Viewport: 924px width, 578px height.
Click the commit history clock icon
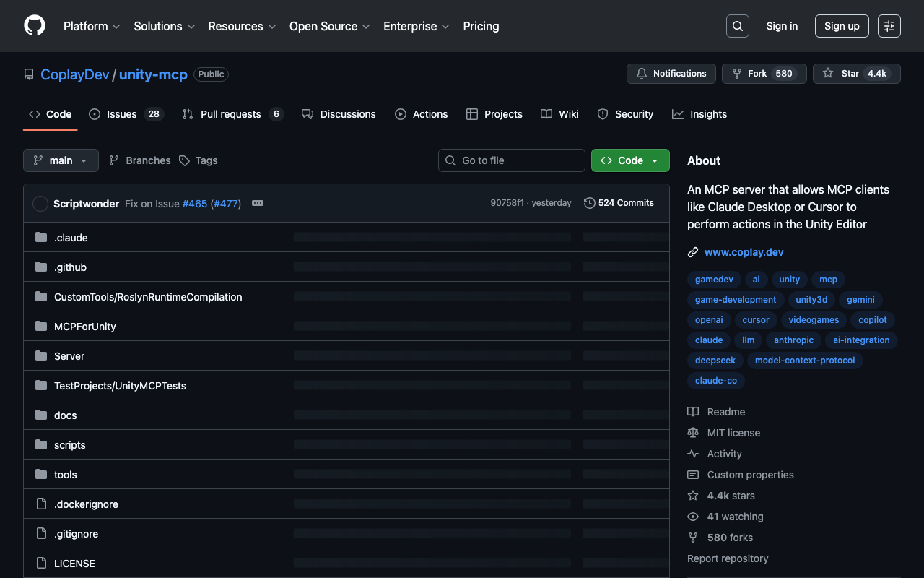[590, 203]
